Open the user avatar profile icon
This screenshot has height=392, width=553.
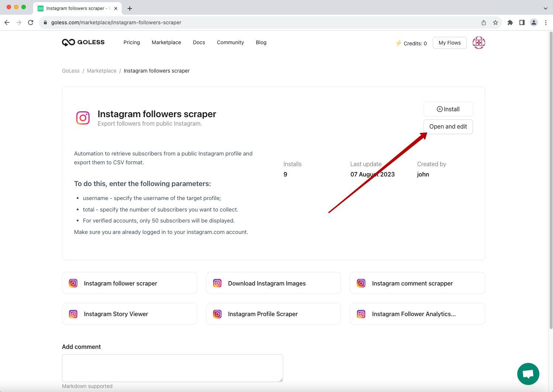479,43
